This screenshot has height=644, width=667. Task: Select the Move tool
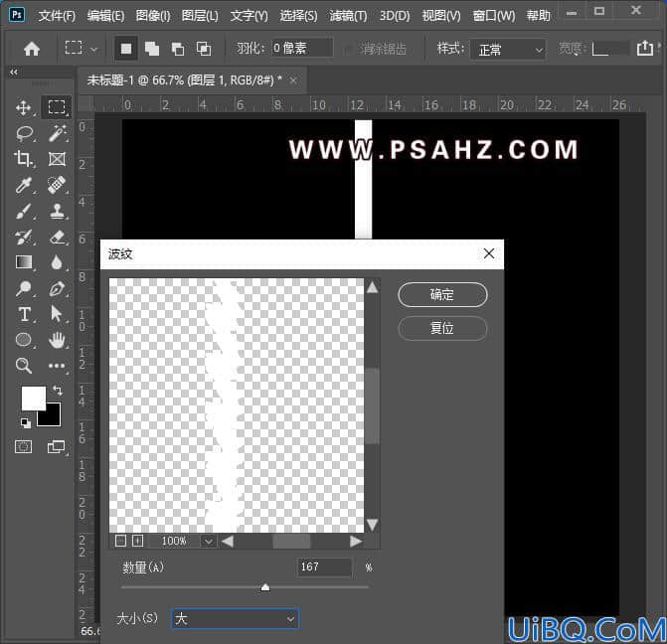24,107
